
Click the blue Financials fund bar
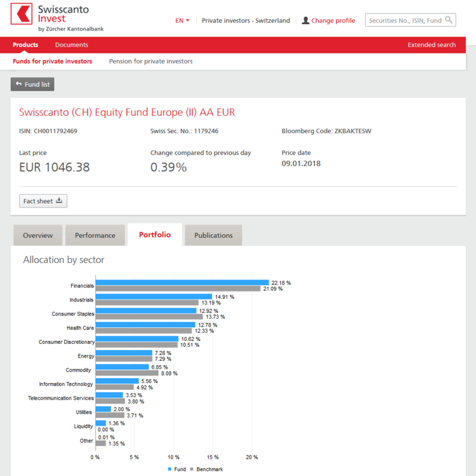coord(182,283)
